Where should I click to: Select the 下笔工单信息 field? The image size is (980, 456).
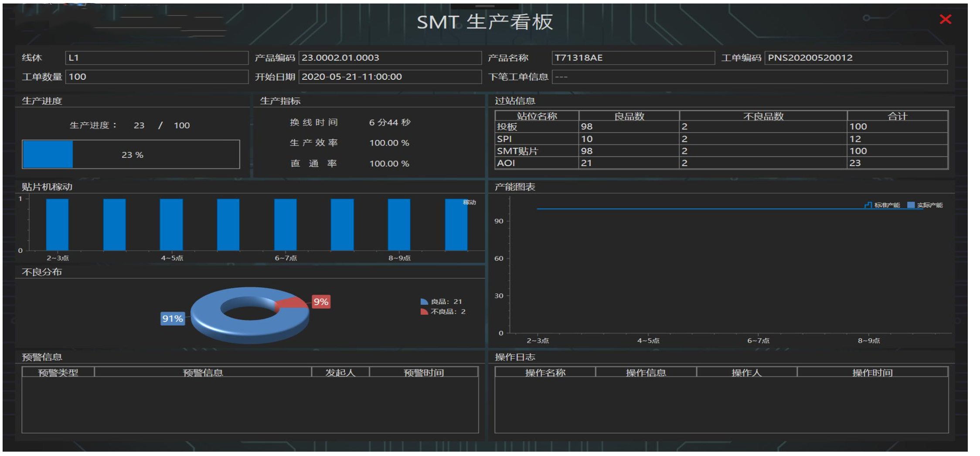click(x=749, y=77)
